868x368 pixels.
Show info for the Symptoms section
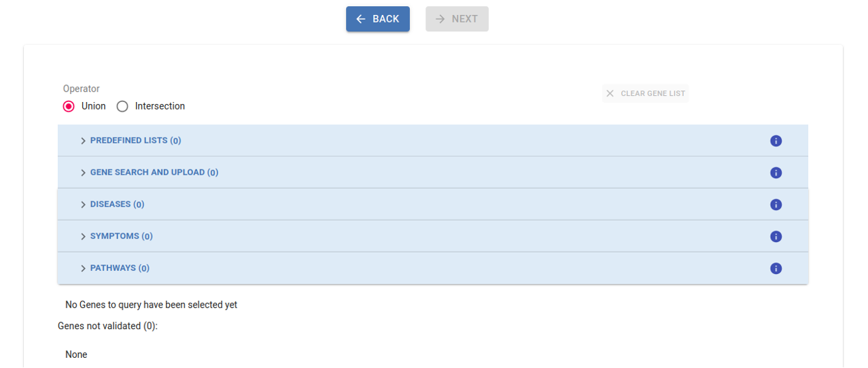coord(776,237)
